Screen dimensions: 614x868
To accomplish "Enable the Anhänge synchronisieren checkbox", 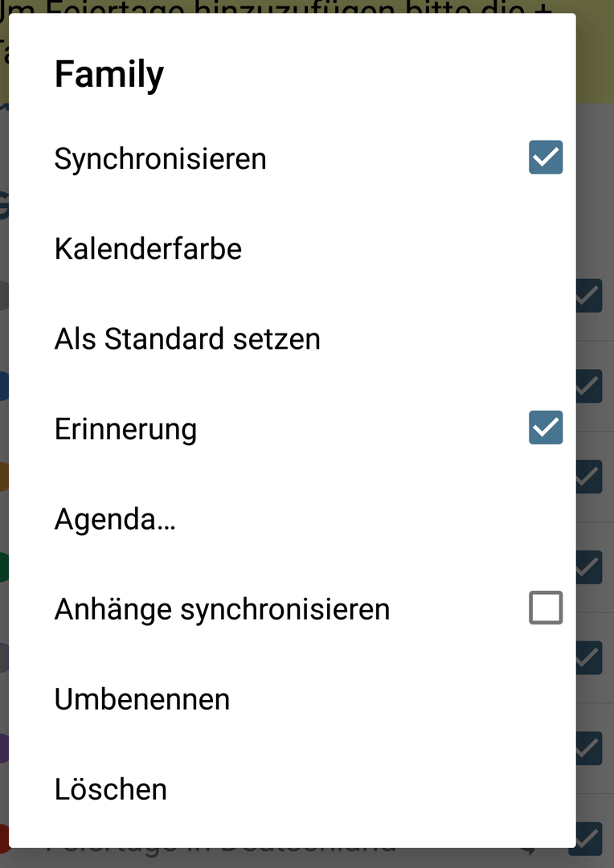I will (x=546, y=608).
